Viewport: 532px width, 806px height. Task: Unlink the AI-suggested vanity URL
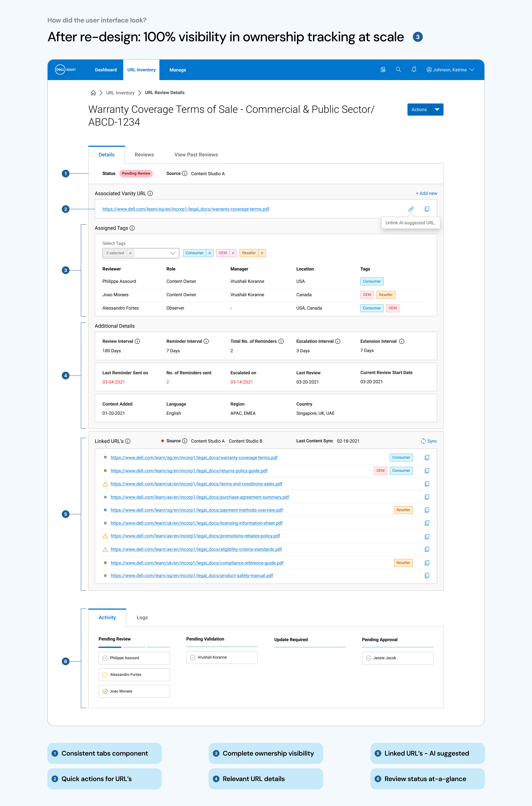(411, 209)
